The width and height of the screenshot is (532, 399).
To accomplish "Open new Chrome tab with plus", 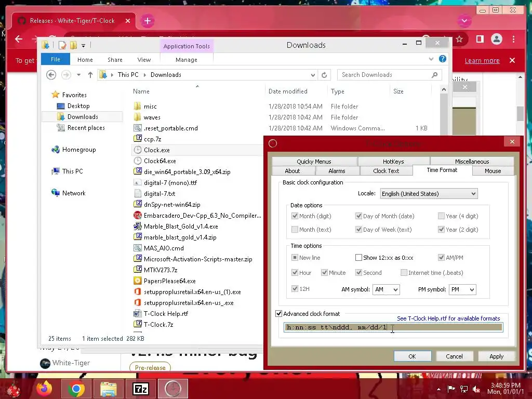I will pos(147,21).
